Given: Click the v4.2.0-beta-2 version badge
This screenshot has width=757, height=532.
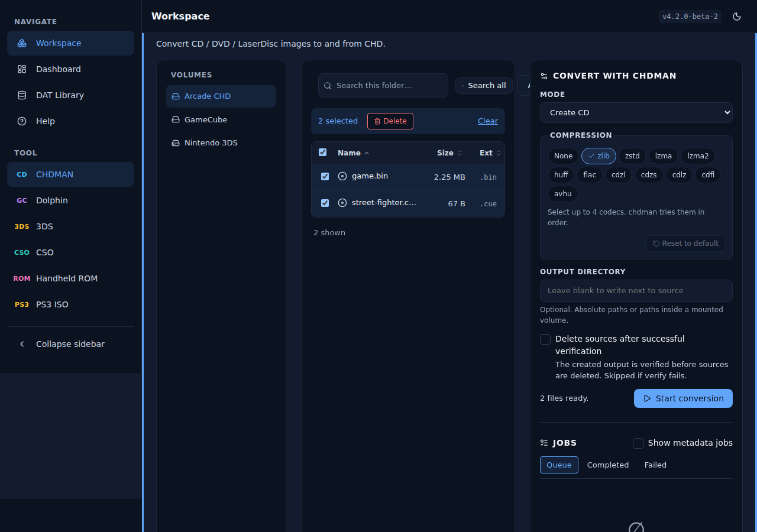Looking at the screenshot, I should pyautogui.click(x=690, y=17).
